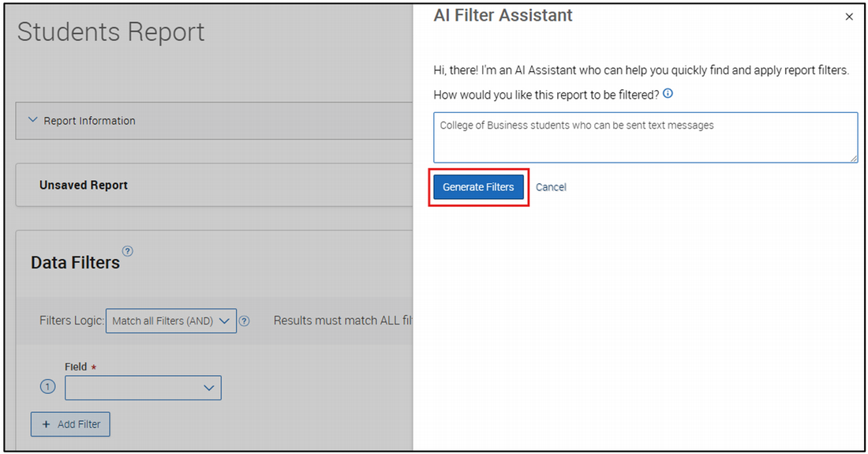Viewport: 868px width, 454px height.
Task: Open the Match all Filters (AND) dropdown
Action: pos(170,321)
